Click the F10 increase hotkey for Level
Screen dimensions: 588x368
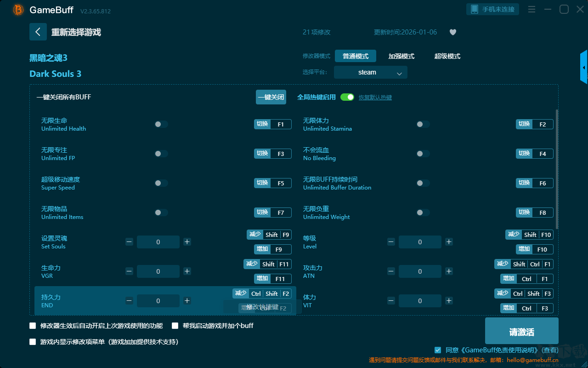535,249
